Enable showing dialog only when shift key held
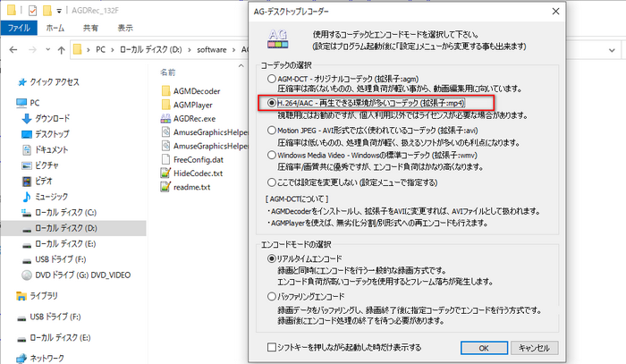 tap(272, 347)
